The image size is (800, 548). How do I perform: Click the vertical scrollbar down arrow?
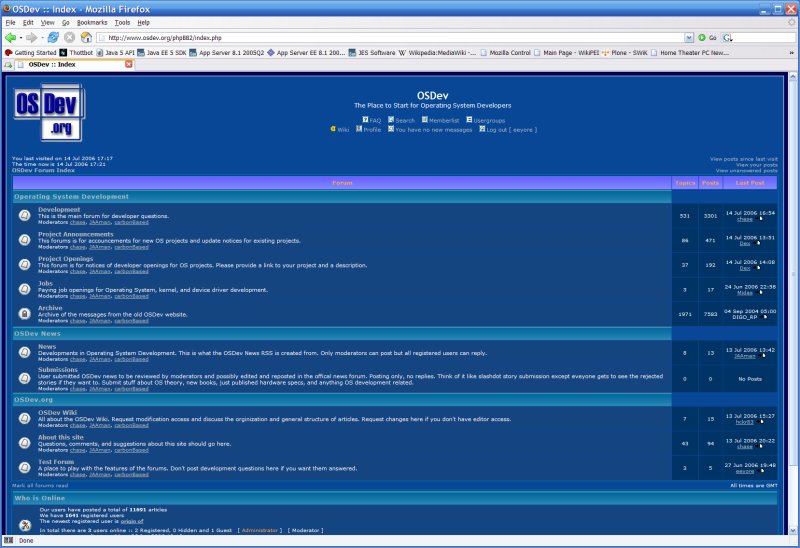(792, 531)
